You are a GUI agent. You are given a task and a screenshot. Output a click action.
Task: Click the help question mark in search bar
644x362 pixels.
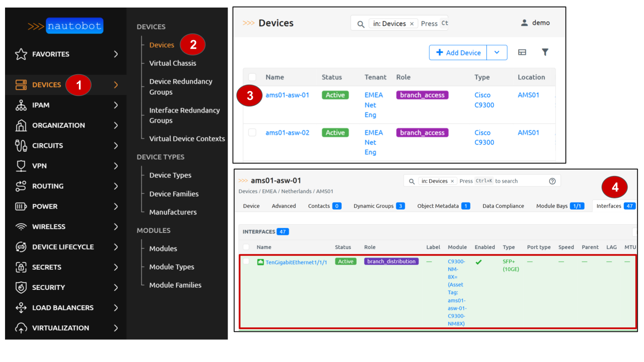click(x=552, y=181)
